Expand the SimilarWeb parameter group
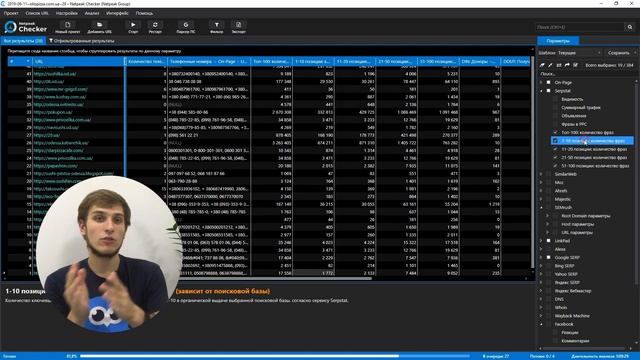640x360 pixels. point(542,174)
